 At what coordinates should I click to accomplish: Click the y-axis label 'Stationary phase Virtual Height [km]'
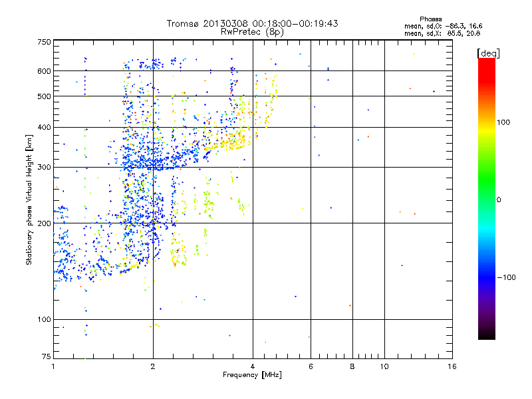pos(29,199)
